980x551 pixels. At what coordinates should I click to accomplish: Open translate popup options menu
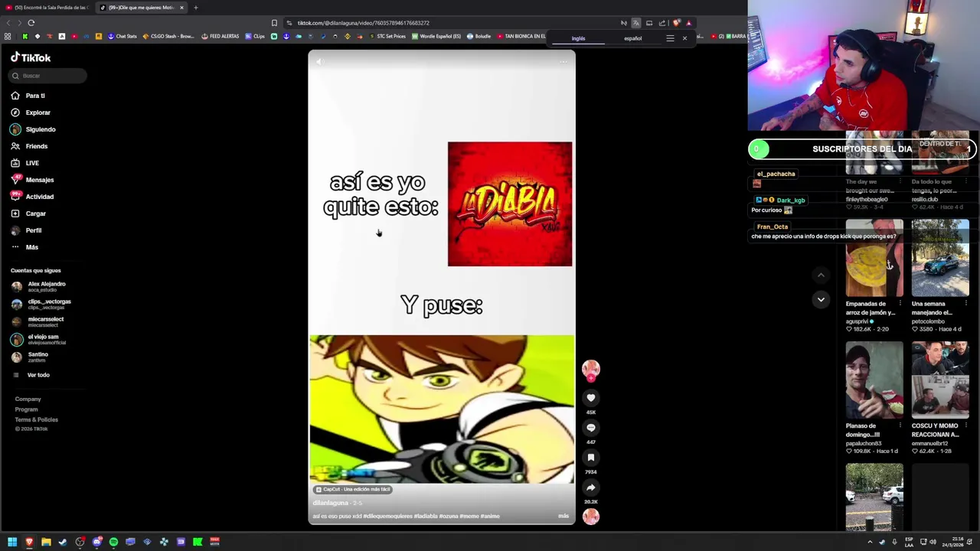[670, 38]
